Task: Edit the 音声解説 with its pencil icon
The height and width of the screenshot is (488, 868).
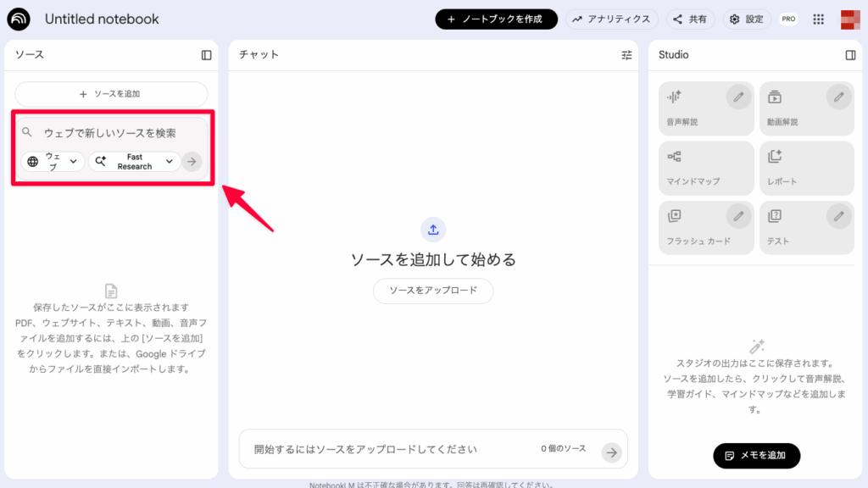Action: (737, 96)
